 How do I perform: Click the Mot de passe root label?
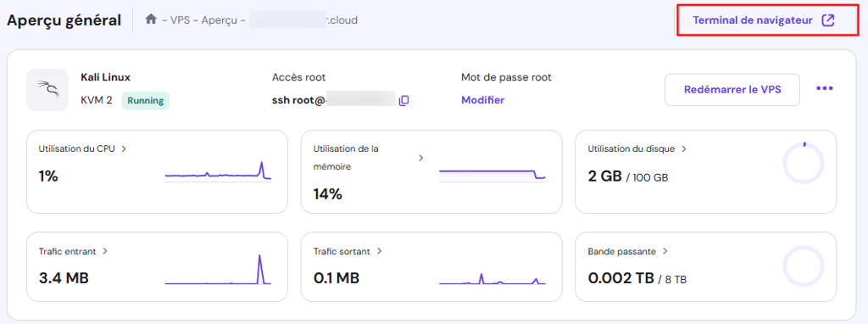(506, 77)
